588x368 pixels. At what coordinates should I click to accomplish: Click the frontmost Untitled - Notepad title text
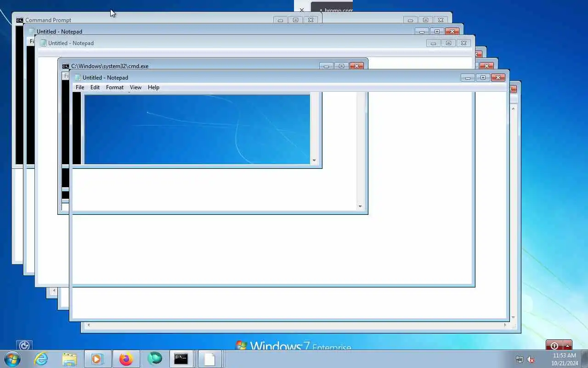pyautogui.click(x=105, y=78)
